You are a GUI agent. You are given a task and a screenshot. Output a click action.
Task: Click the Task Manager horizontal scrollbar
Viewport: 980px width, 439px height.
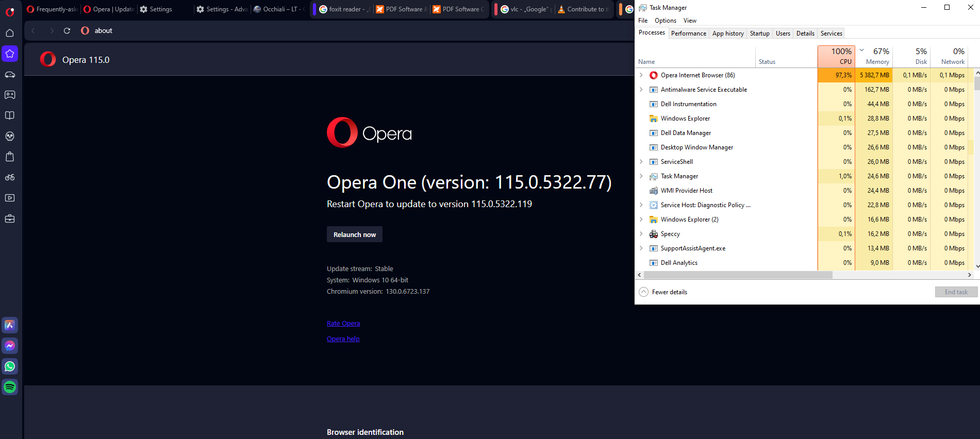coord(738,275)
